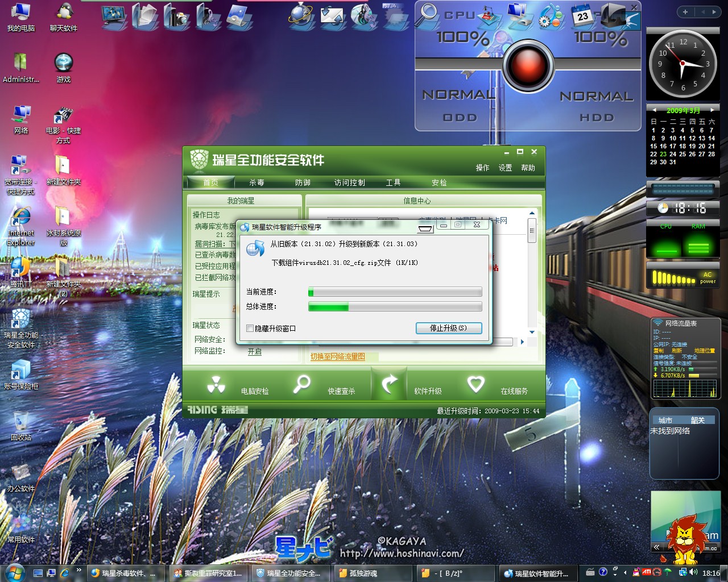Click the 快速查杀 magnifier icon in Rising
This screenshot has width=728, height=582.
[301, 384]
